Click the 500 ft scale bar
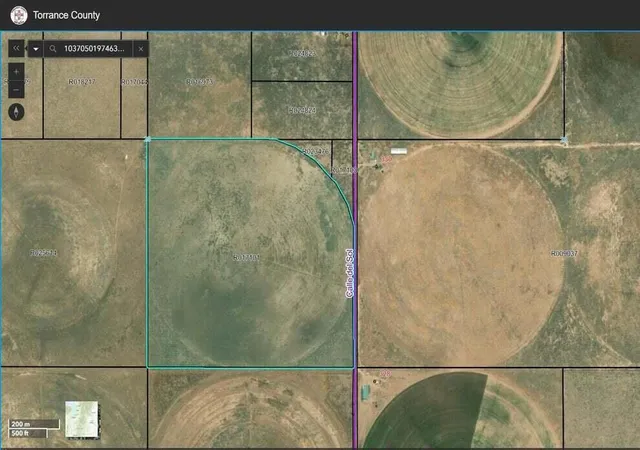Viewport: 640px width, 450px height. pos(28,433)
